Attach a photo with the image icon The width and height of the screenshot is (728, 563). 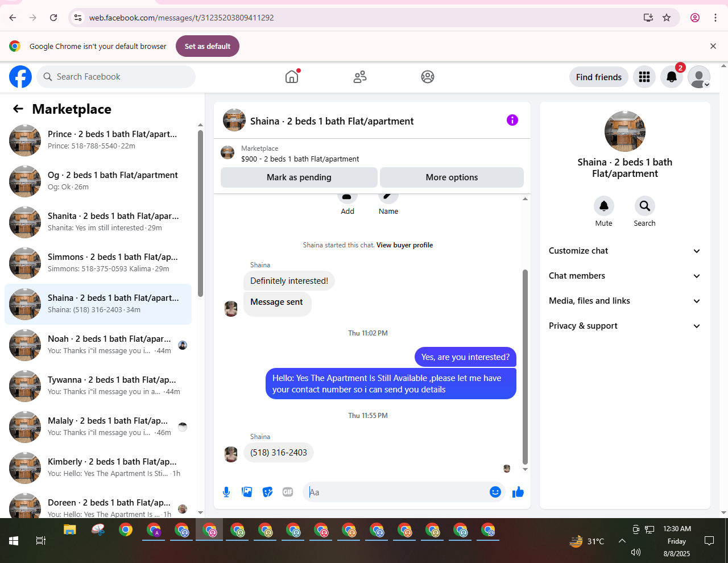click(247, 492)
